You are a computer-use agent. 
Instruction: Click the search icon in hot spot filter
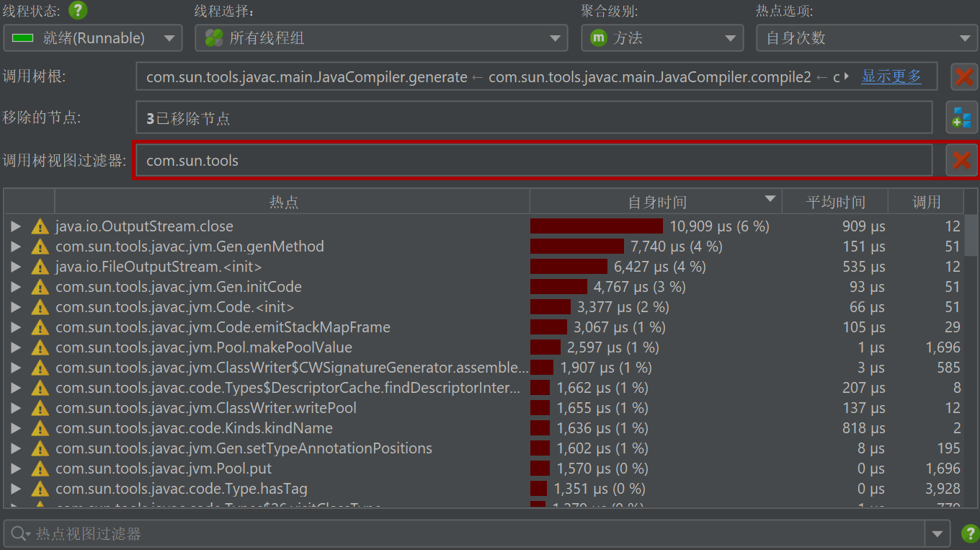pyautogui.click(x=18, y=534)
